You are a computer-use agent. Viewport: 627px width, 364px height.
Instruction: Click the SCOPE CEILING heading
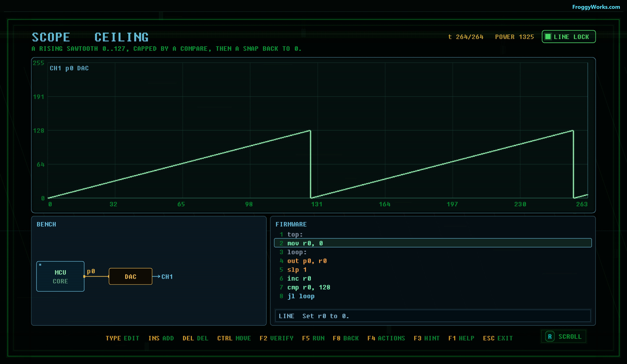90,37
